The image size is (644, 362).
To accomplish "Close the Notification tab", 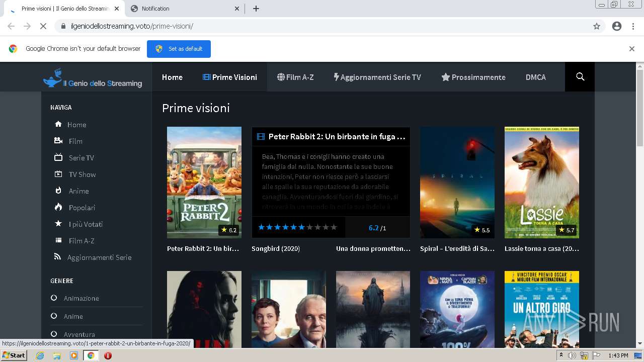I will tap(237, 9).
